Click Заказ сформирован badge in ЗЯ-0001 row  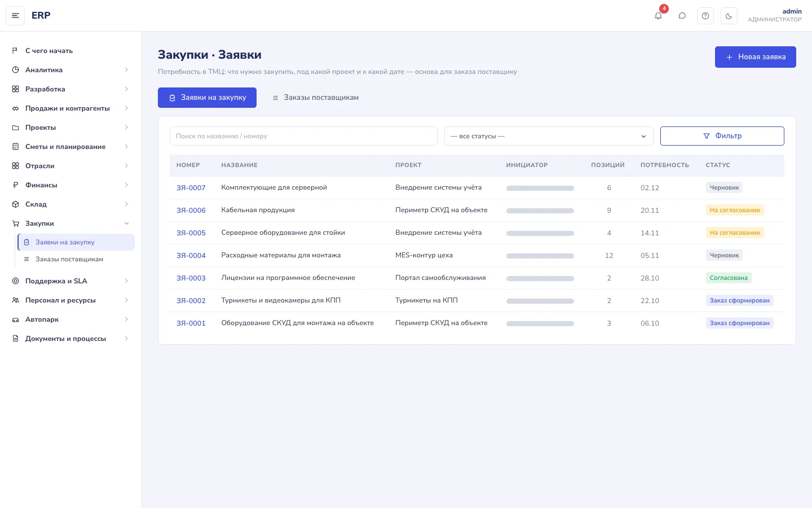739,323
